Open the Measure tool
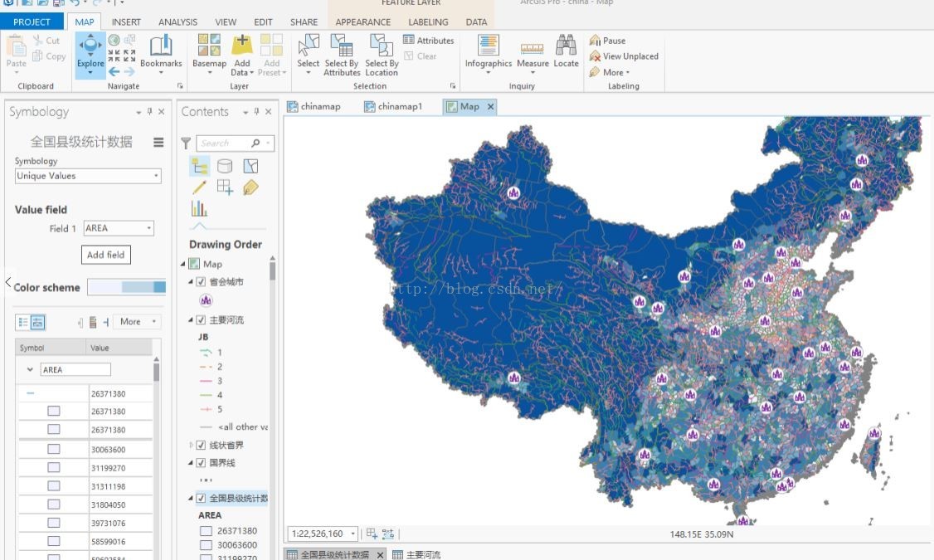This screenshot has width=934, height=560. point(533,53)
